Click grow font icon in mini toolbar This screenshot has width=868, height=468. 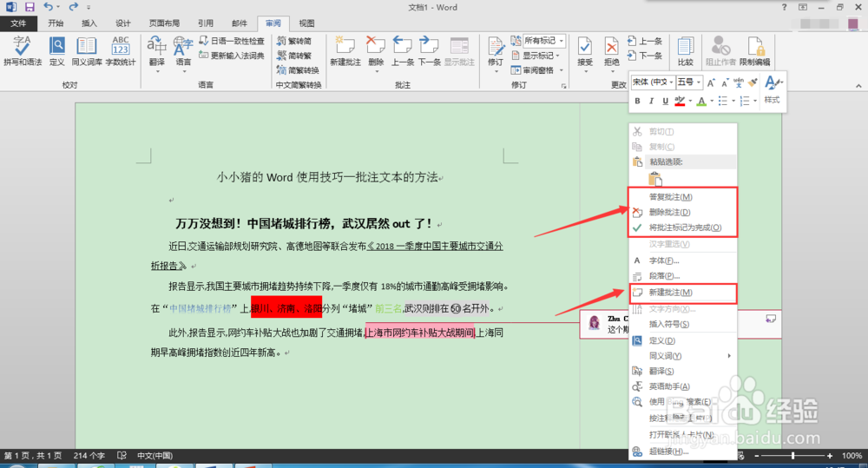(712, 82)
